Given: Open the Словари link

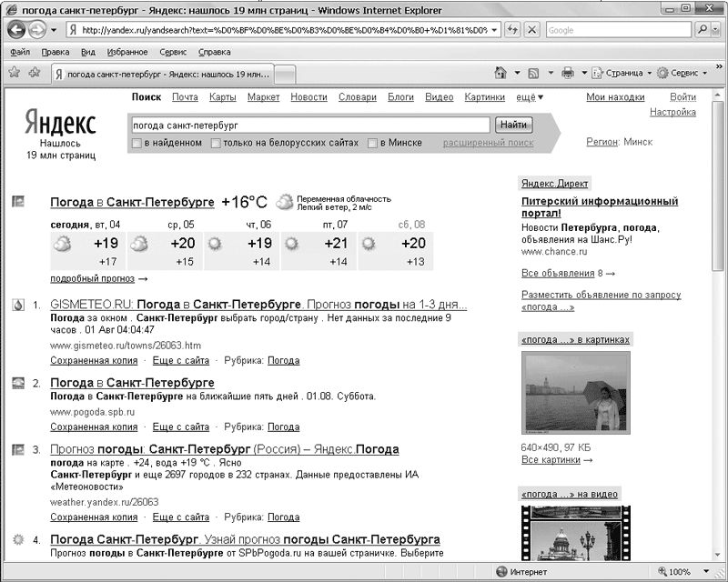Looking at the screenshot, I should coord(357,97).
